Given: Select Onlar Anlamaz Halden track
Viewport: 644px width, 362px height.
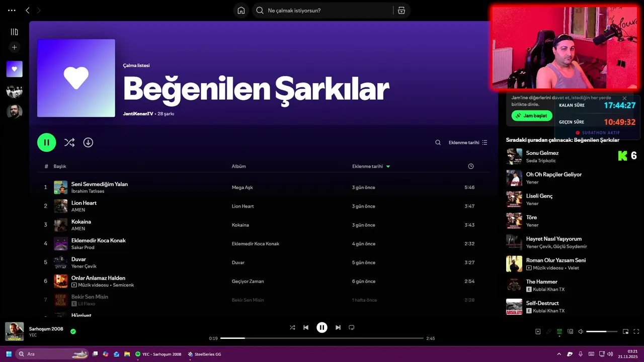Looking at the screenshot, I should (264, 281).
